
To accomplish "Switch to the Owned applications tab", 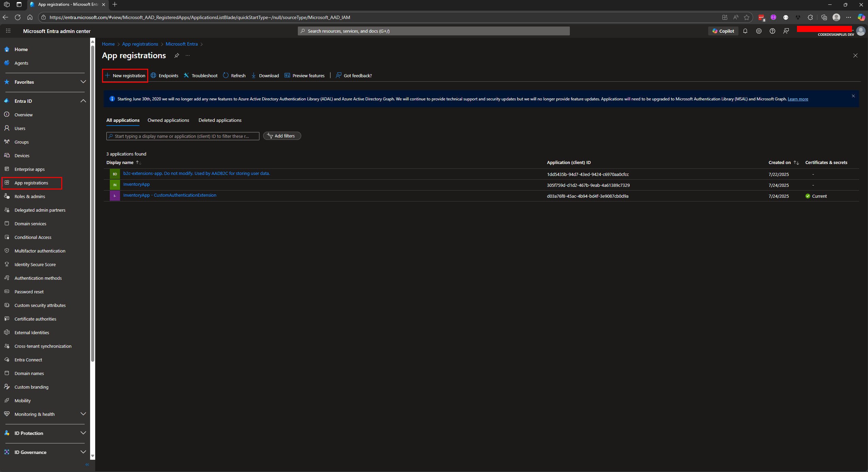I will 168,120.
